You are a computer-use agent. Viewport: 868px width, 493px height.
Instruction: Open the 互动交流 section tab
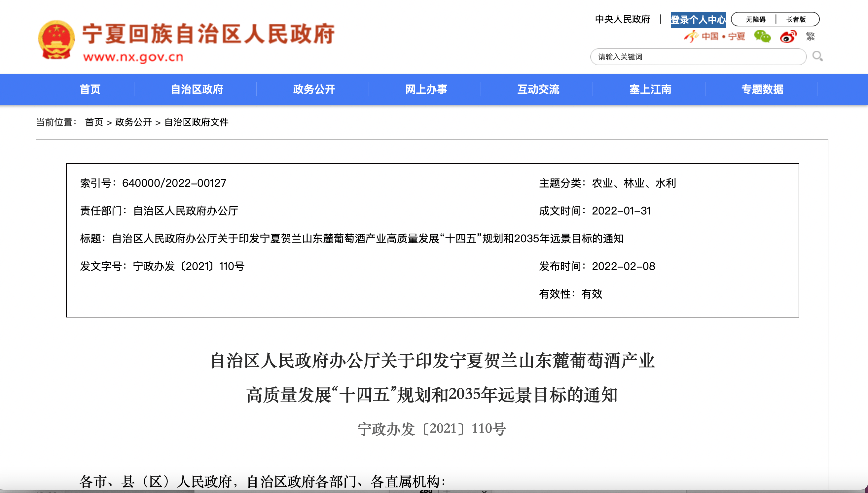pyautogui.click(x=538, y=89)
